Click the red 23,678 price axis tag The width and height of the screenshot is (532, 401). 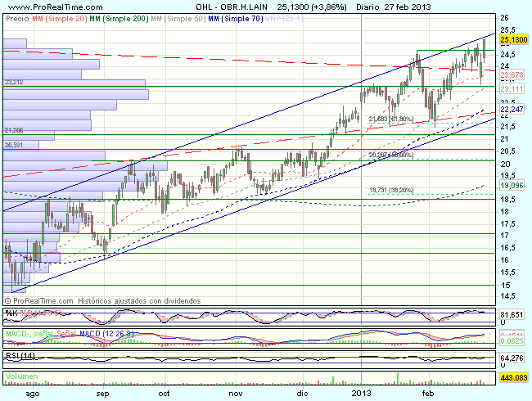(x=511, y=74)
